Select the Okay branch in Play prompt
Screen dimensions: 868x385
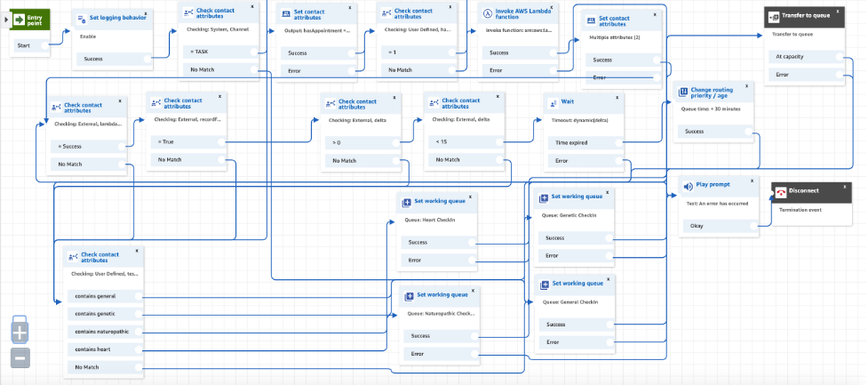coord(721,226)
